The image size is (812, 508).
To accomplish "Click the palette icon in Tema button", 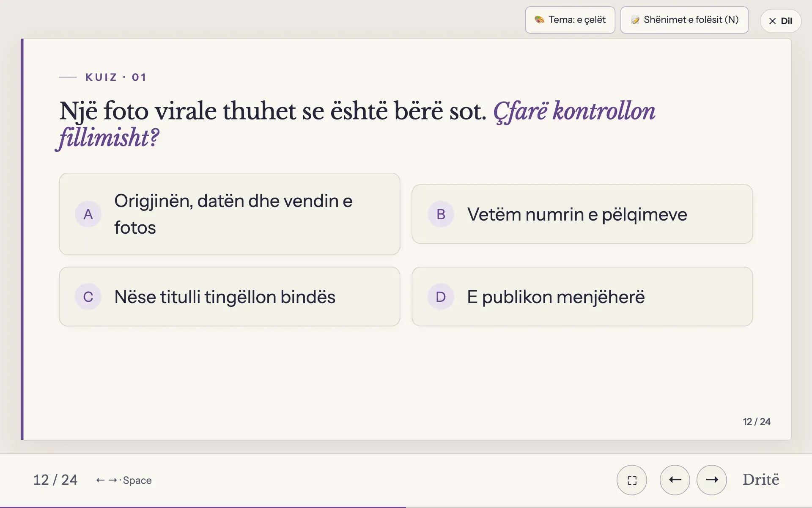I will tap(539, 20).
